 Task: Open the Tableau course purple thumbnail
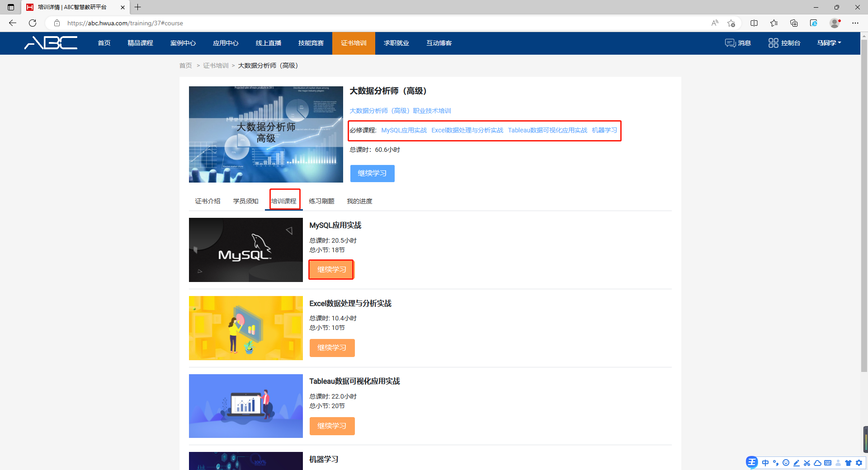246,406
